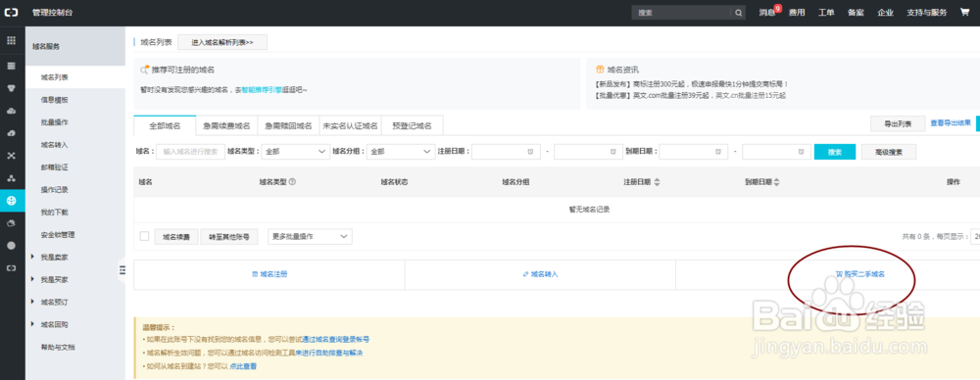Image resolution: width=980 pixels, height=380 pixels.
Task: Open 帮助与文档 in the sidebar
Action: point(58,347)
